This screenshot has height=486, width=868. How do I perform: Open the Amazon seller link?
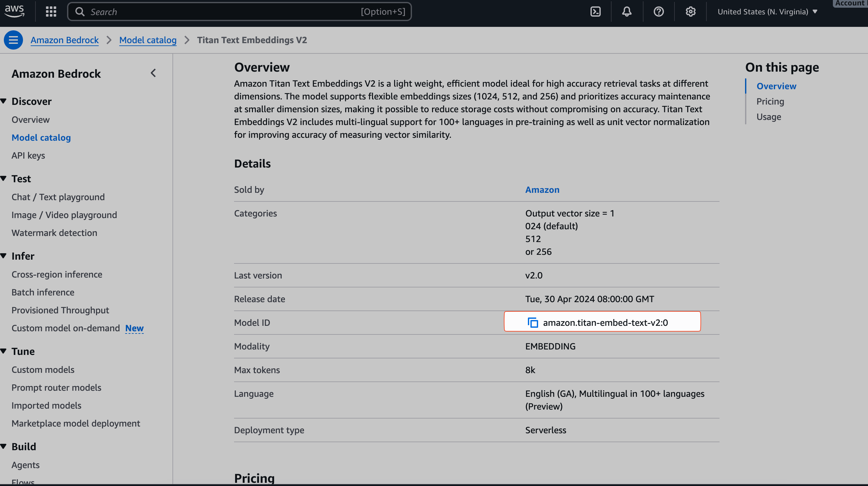(x=542, y=189)
